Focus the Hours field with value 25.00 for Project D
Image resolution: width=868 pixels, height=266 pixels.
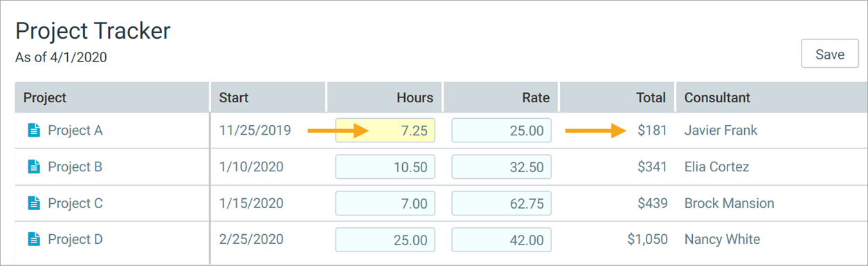point(386,240)
